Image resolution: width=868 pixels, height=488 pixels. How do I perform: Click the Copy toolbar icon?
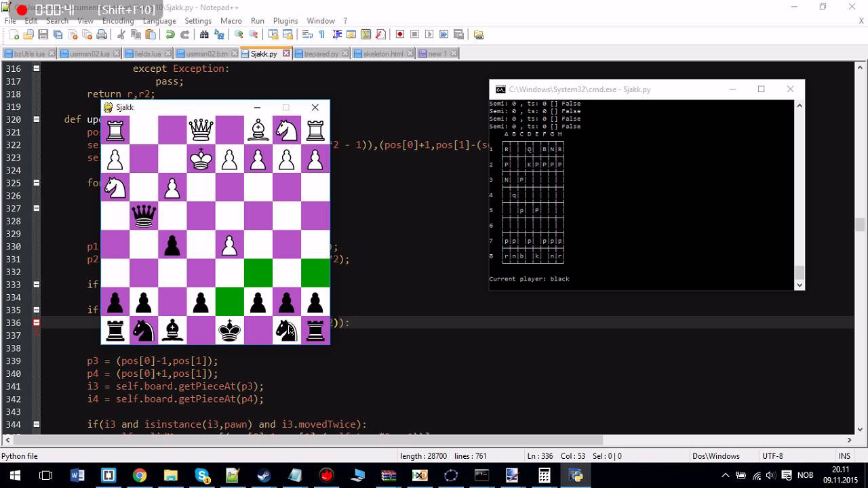coord(136,35)
